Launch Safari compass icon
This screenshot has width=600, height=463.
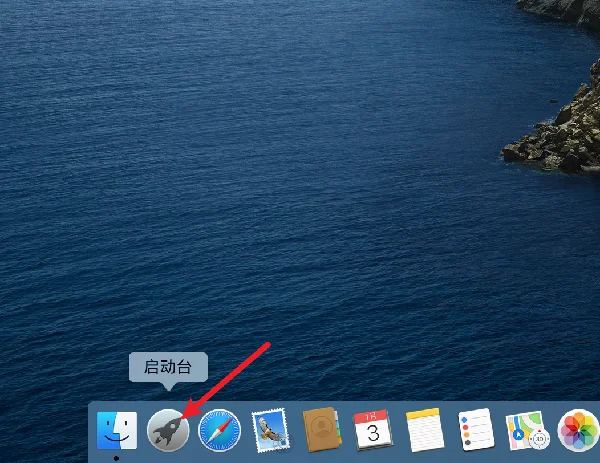click(220, 430)
